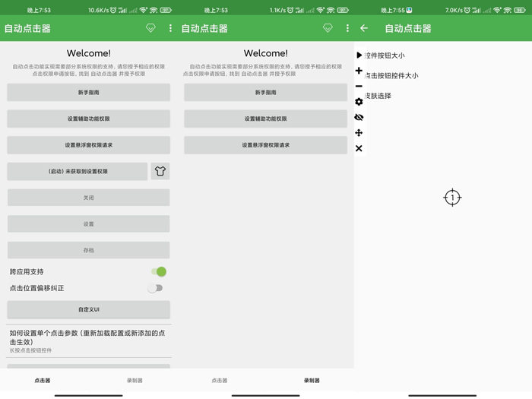The image size is (532, 399).
Task: Hide click targets with crossed-eye icon
Action: pos(359,117)
